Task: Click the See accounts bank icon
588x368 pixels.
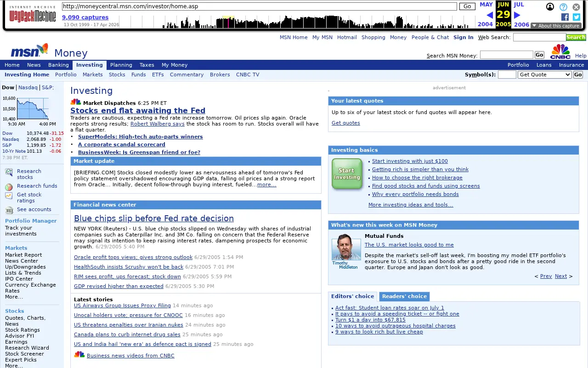Action: click(x=9, y=210)
